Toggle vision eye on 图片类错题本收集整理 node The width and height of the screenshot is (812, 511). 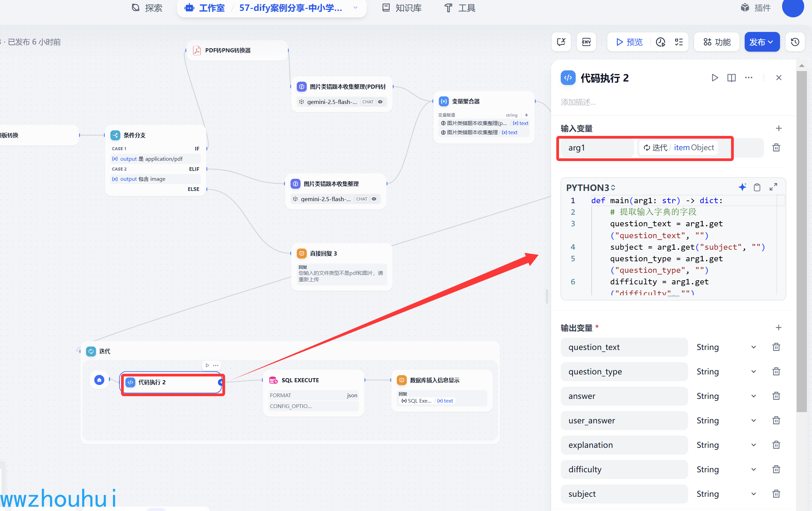click(x=374, y=199)
